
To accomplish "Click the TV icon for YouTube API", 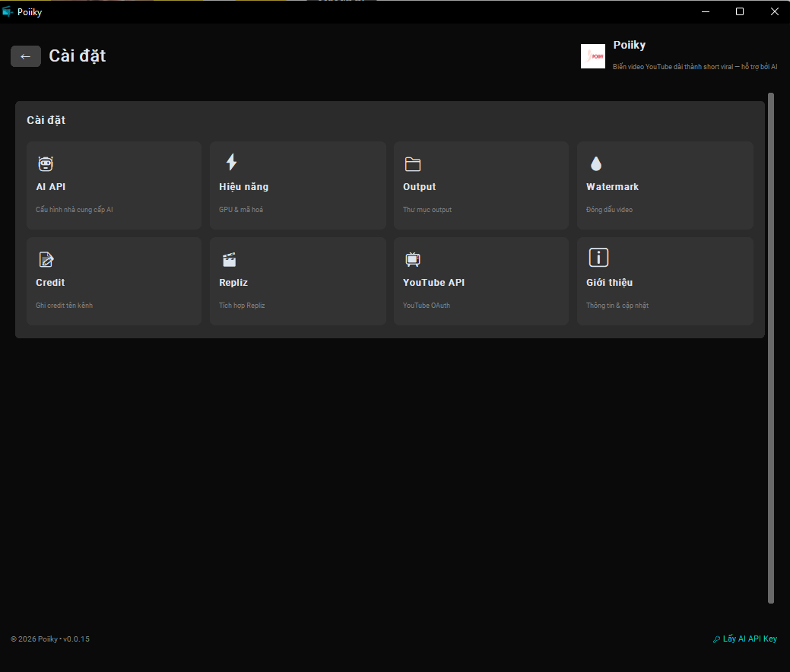I will 413,259.
